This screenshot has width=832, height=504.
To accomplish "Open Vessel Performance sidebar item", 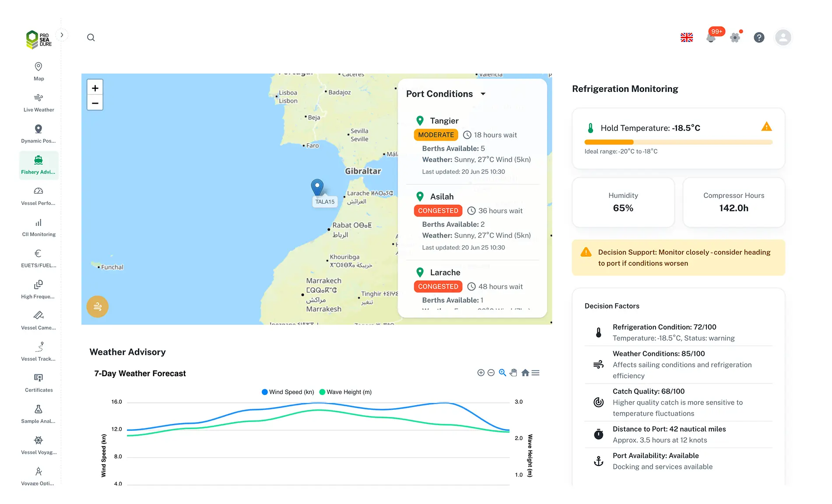I will [39, 196].
